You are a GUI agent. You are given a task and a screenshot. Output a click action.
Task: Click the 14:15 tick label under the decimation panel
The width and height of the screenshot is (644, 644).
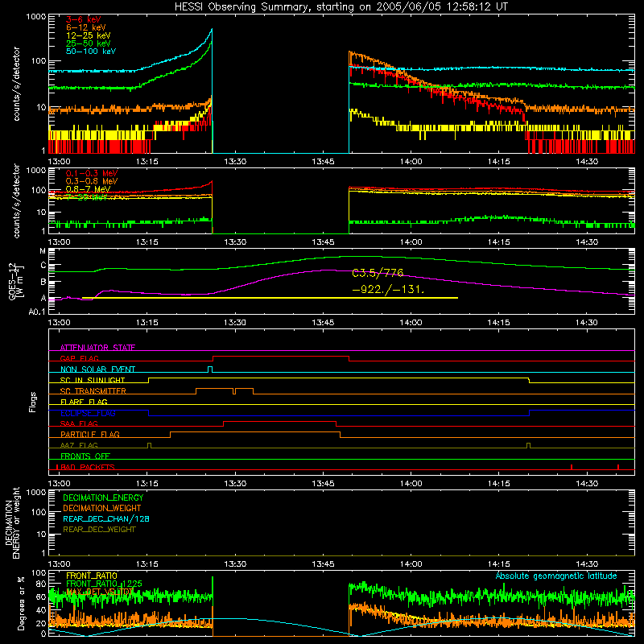498,564
